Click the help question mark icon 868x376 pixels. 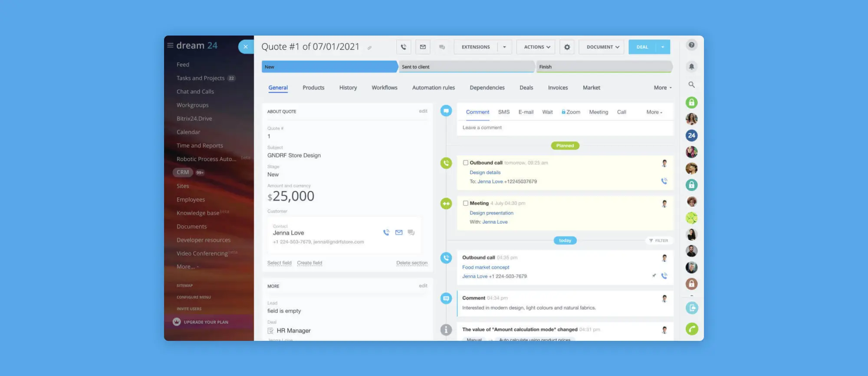pyautogui.click(x=691, y=45)
